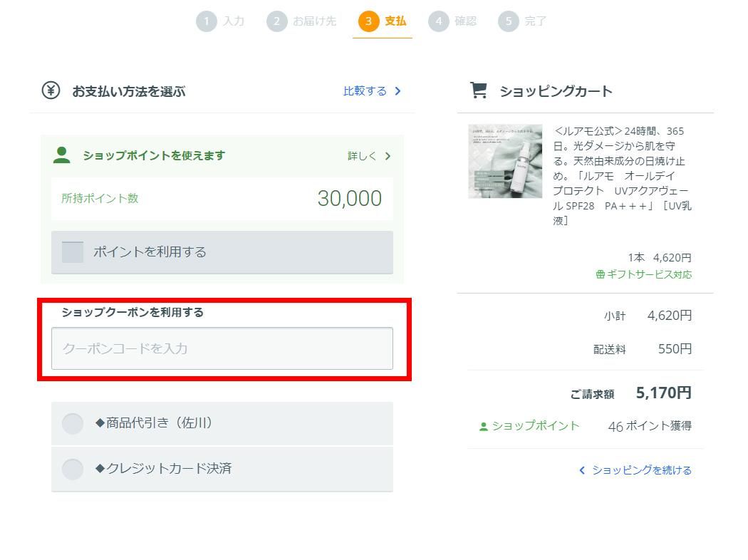Go back via ショッピングを続ける chevron
Viewport: 748px width, 560px height.
tap(582, 470)
